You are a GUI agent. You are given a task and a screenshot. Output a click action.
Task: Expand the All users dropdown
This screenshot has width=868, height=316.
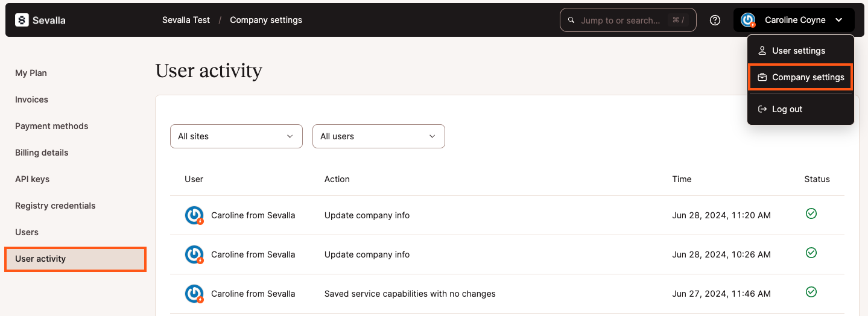[x=378, y=136]
